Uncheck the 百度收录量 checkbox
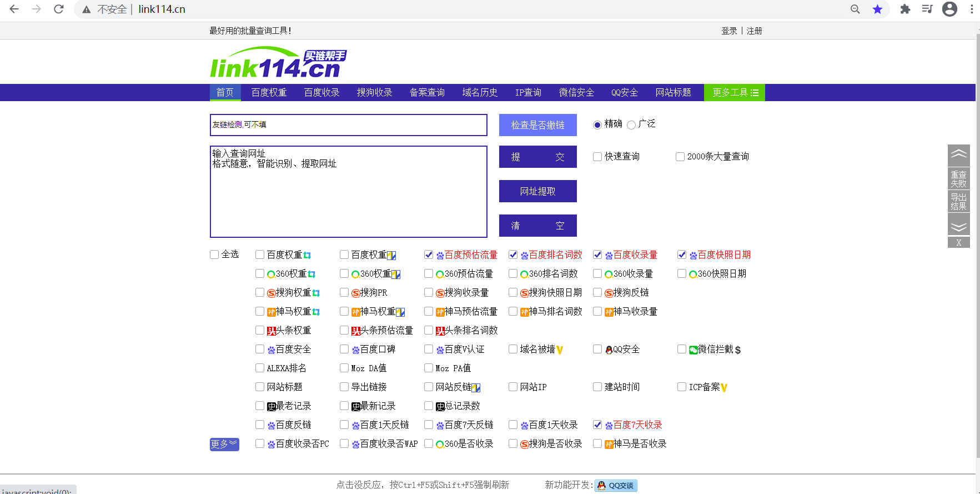The width and height of the screenshot is (980, 494). pos(597,255)
